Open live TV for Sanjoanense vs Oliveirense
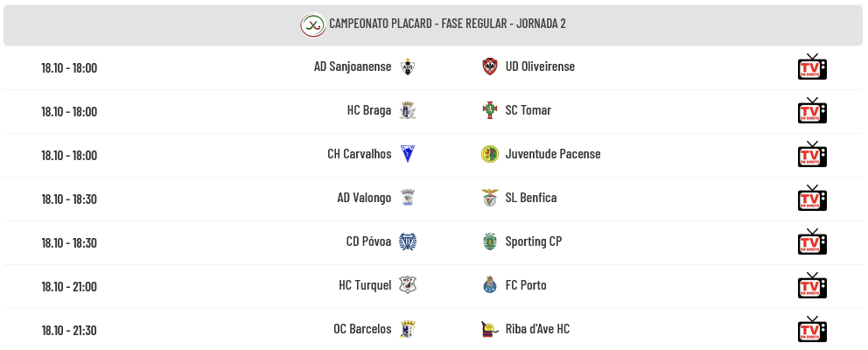This screenshot has width=868, height=350. [812, 67]
